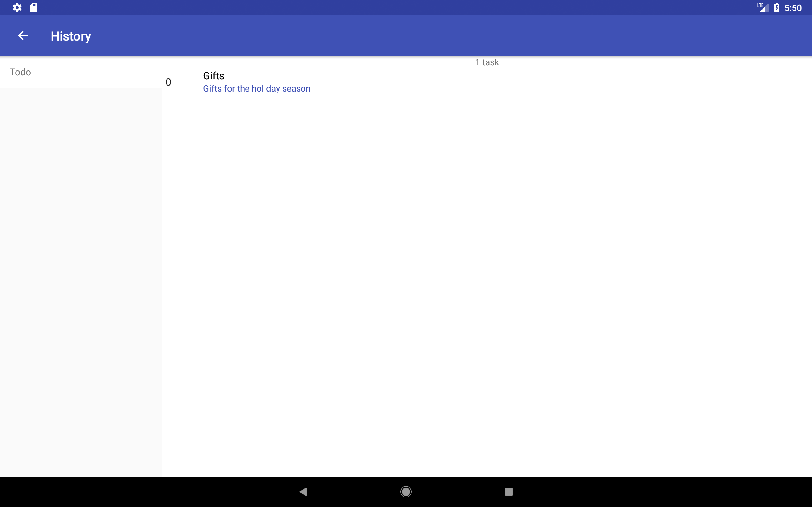Click the divider line below Gifts task
This screenshot has width=812, height=507.
coord(487,110)
